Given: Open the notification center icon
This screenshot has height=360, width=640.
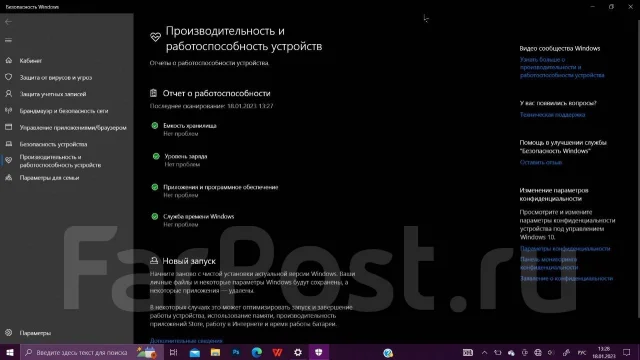Looking at the screenshot, I should [x=627, y=352].
